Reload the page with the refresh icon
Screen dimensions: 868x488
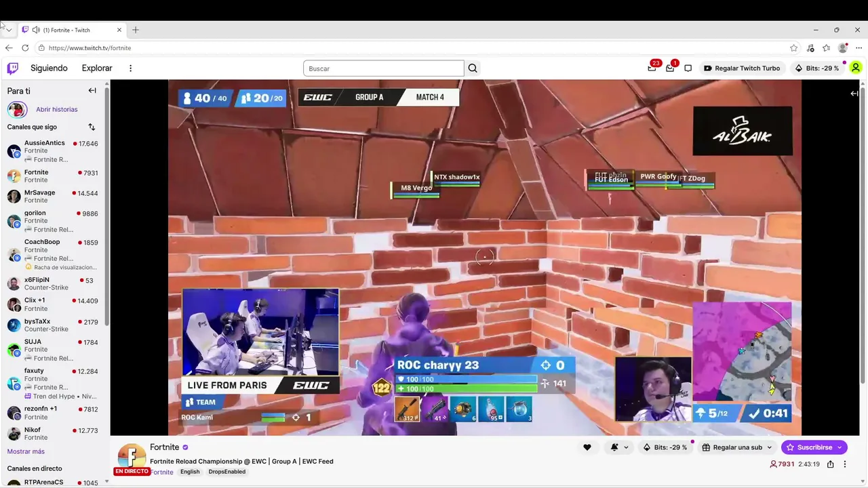pyautogui.click(x=25, y=48)
